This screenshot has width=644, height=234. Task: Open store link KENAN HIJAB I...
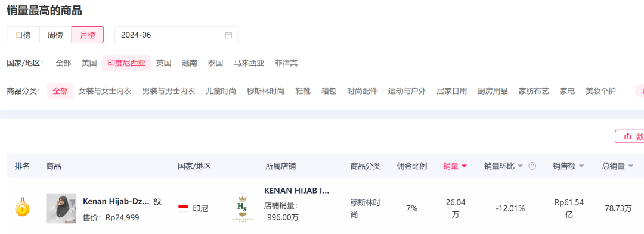[x=296, y=191]
